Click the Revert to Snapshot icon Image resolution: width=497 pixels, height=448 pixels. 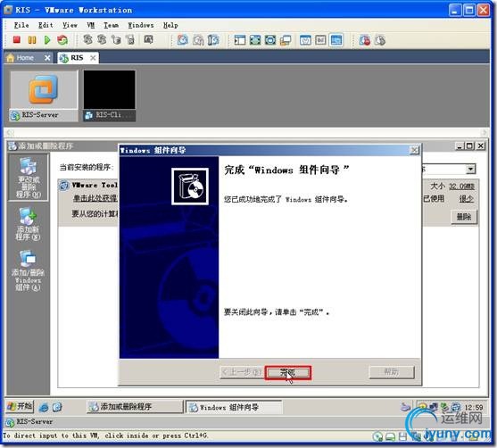pyautogui.click(x=198, y=40)
